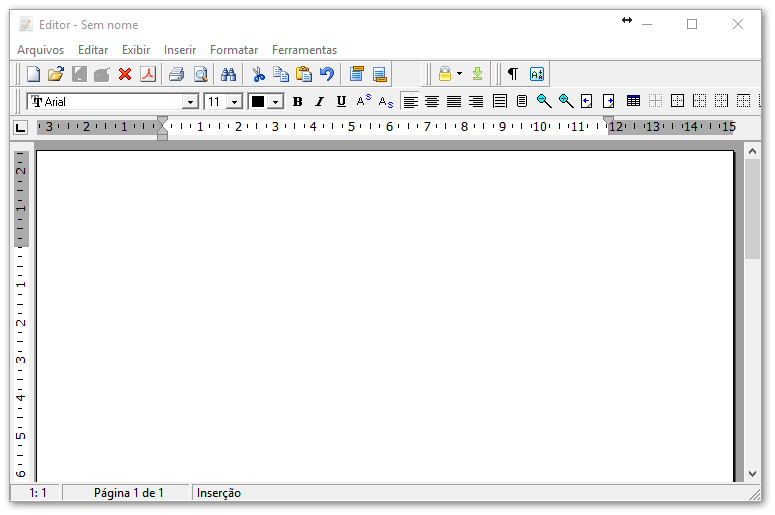Open the Arquivos menu
The image size is (775, 515).
click(41, 50)
